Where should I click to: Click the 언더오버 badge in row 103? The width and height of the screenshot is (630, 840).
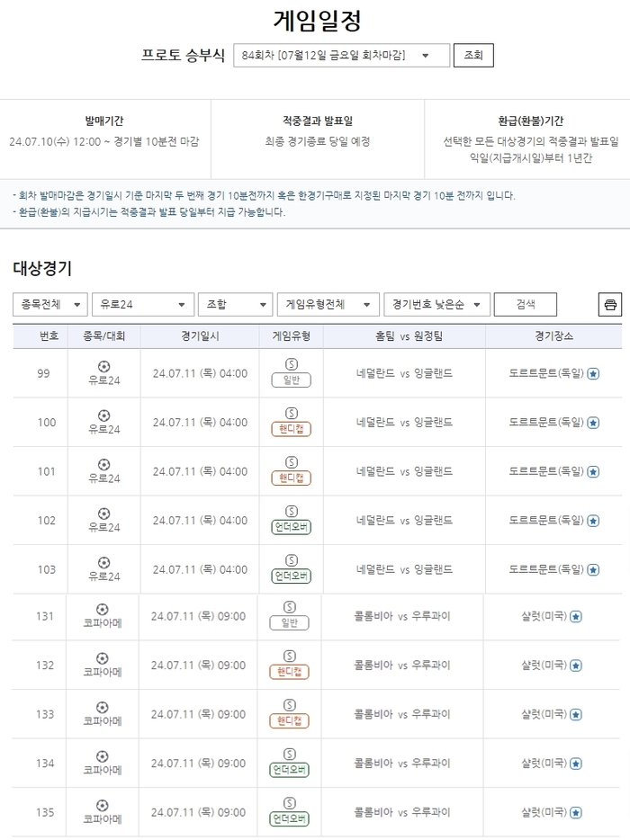coord(291,576)
